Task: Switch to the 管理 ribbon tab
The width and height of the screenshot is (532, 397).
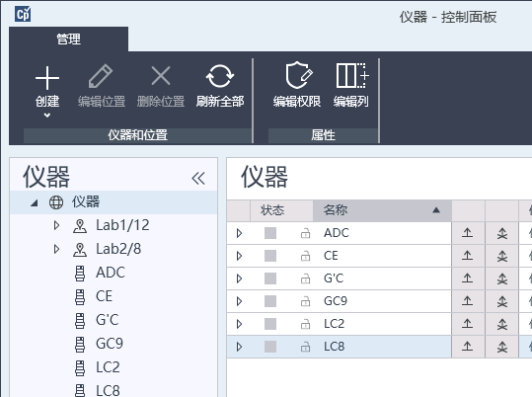Action: tap(68, 40)
